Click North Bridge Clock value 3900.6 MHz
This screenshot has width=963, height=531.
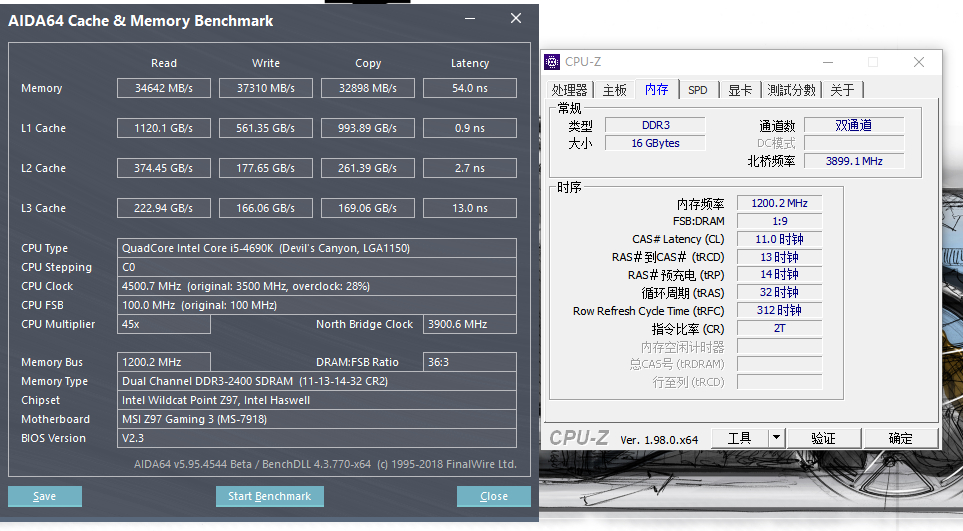click(x=470, y=324)
